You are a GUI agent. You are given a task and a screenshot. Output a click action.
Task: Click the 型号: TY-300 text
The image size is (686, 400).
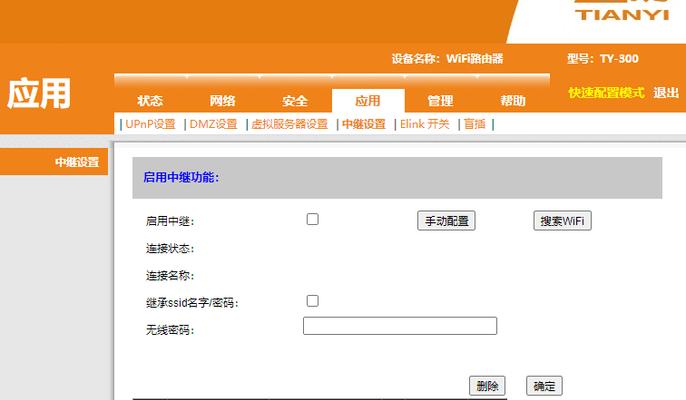tap(602, 59)
